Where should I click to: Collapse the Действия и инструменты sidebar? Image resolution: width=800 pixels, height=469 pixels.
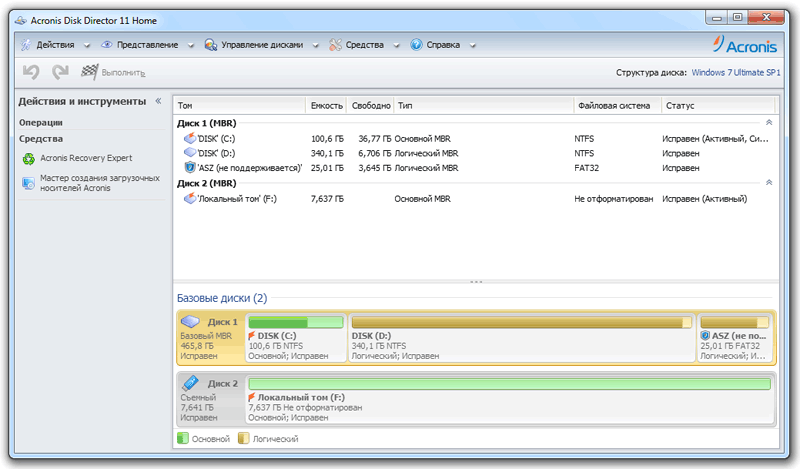tap(156, 101)
